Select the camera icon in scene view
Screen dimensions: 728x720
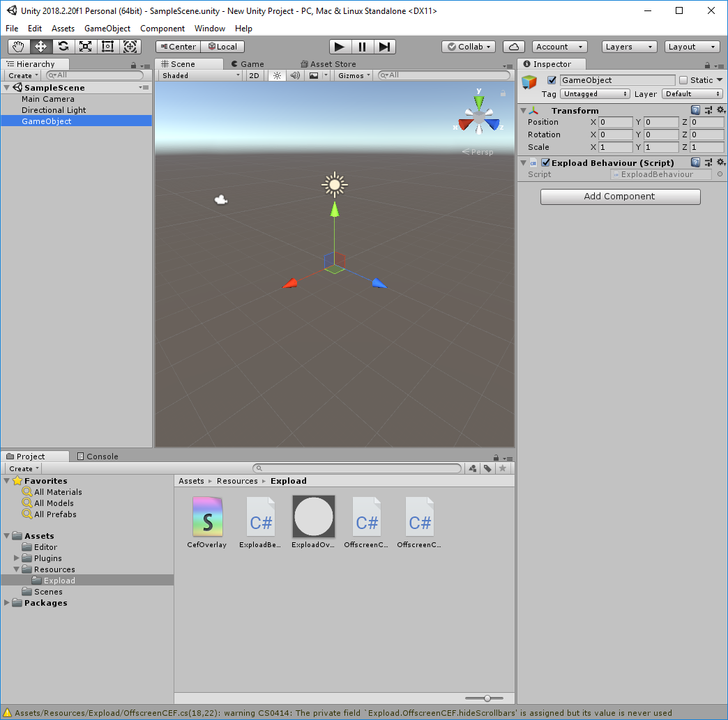click(221, 199)
